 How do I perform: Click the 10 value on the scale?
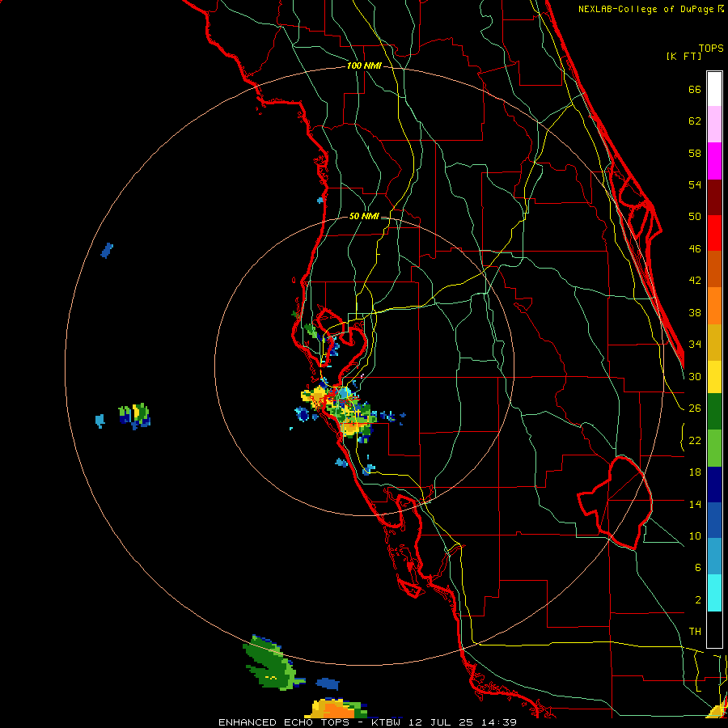[695, 536]
